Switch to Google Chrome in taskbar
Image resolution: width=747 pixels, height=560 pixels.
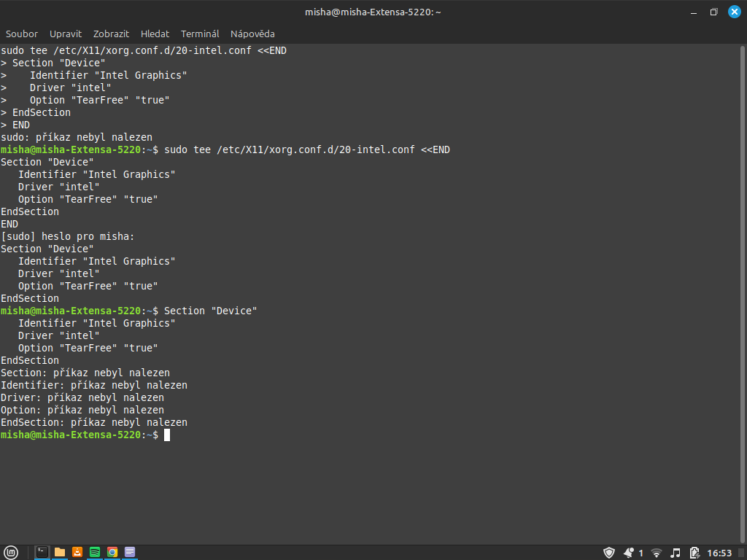112,552
